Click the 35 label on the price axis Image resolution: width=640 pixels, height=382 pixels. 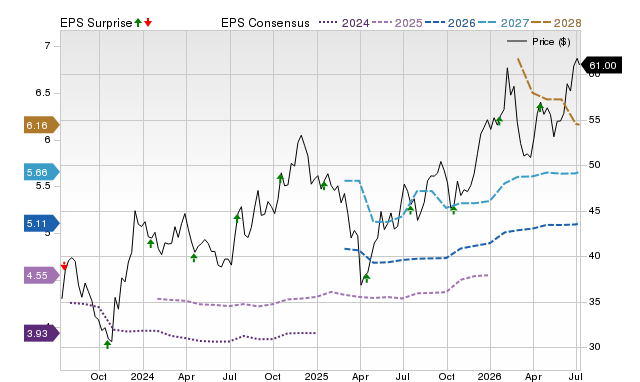click(594, 302)
